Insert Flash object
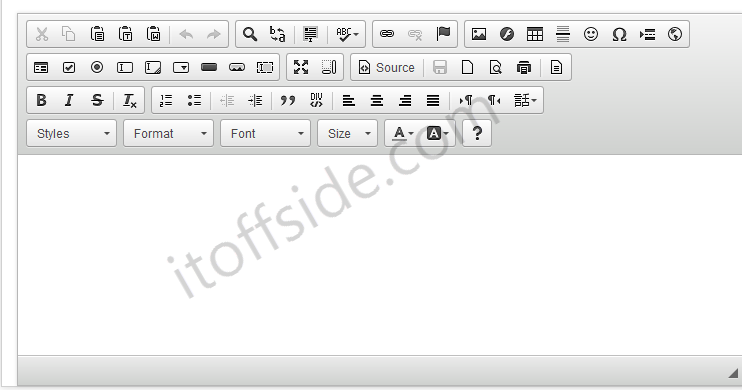The width and height of the screenshot is (742, 390). tap(507, 34)
